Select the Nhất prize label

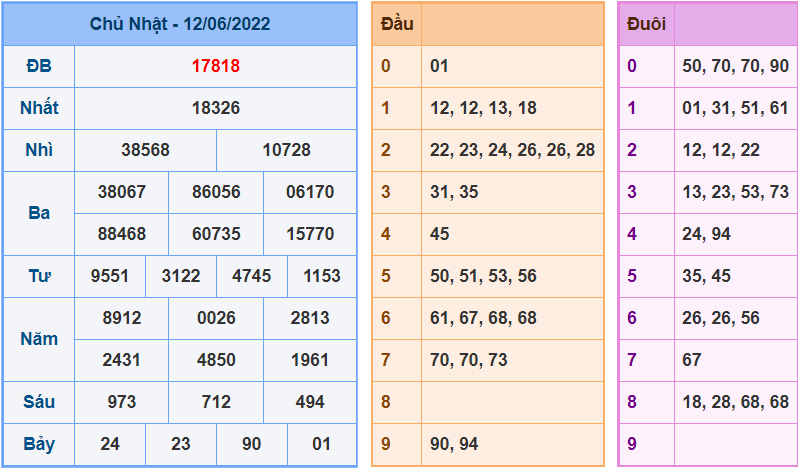[39, 108]
